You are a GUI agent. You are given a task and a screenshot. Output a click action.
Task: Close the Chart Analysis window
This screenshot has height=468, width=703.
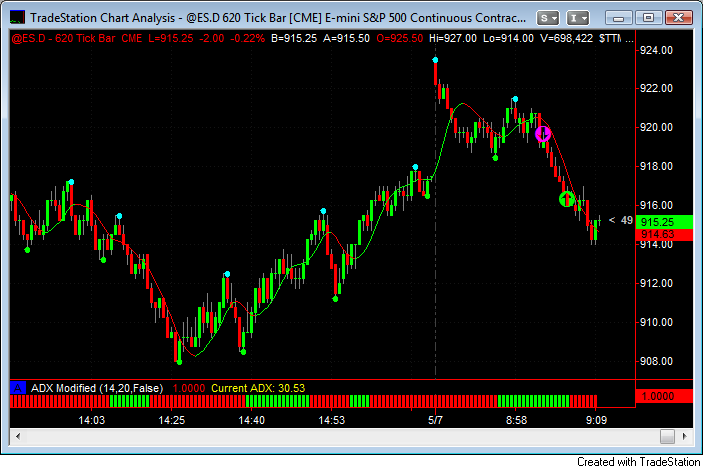679,18
